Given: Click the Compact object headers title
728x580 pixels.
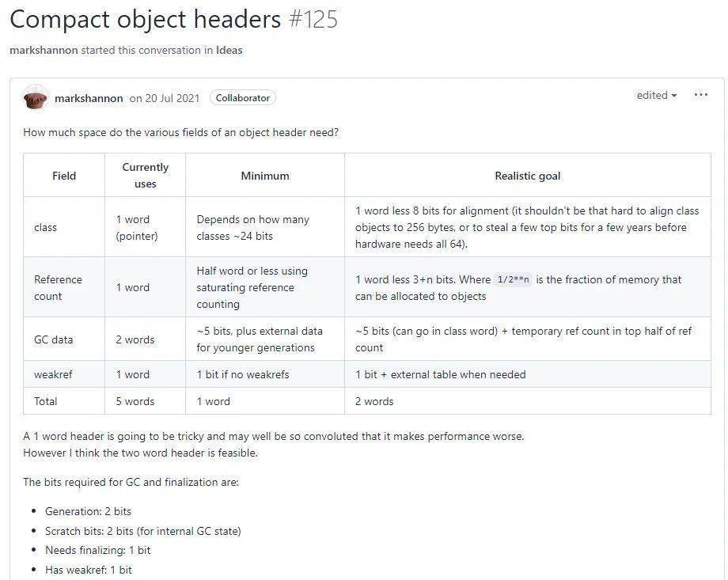Looking at the screenshot, I should click(x=145, y=19).
